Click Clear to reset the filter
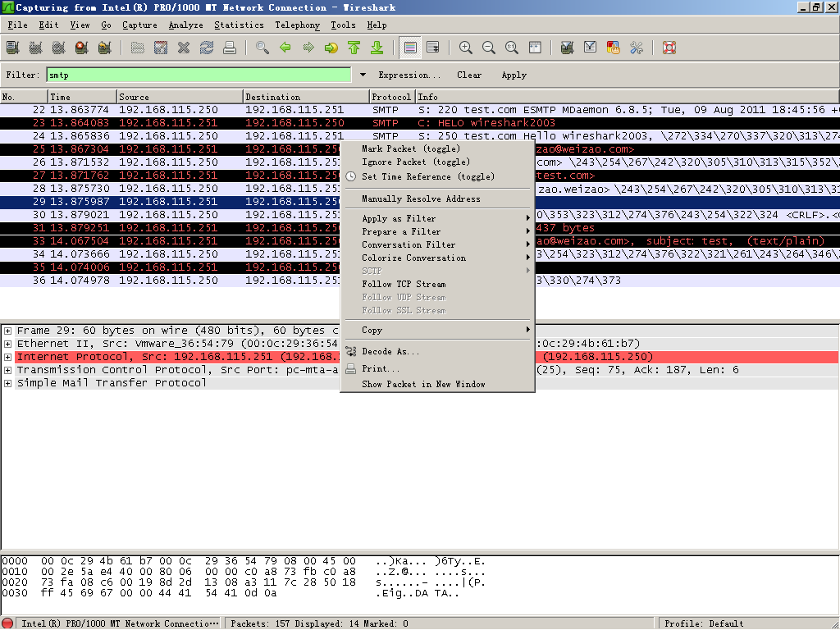This screenshot has height=630, width=840. point(469,75)
